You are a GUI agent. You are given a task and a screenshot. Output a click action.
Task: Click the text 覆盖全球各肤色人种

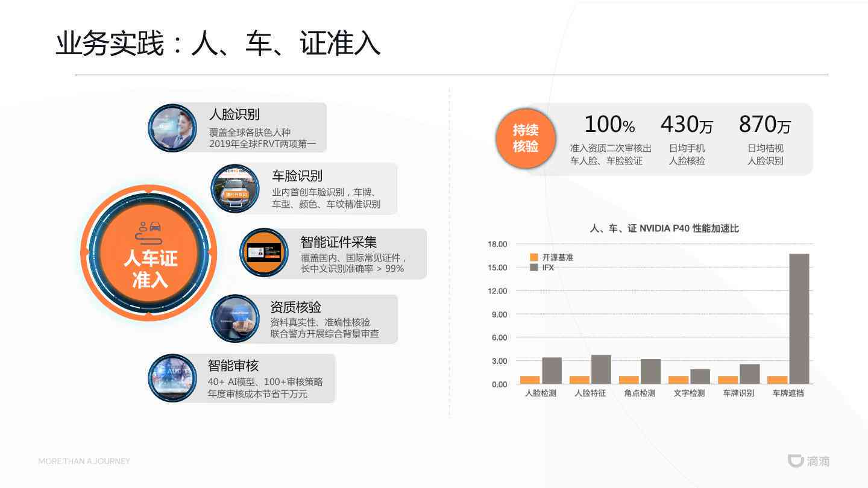(250, 132)
